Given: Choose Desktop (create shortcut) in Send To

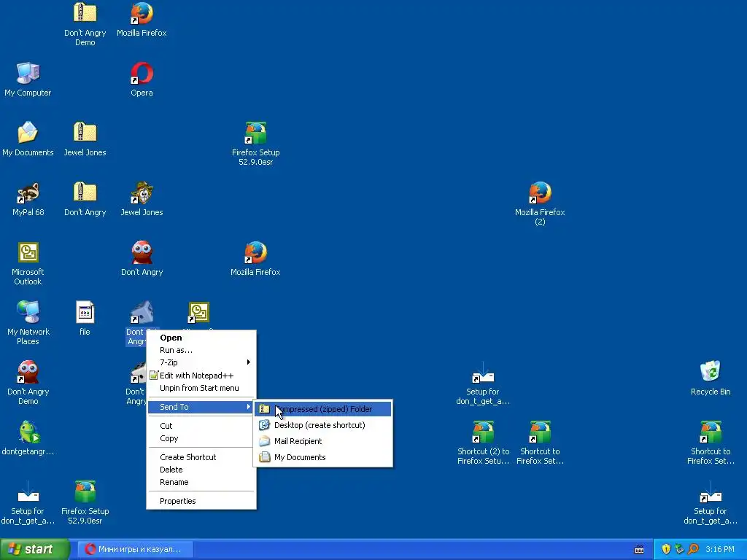Looking at the screenshot, I should point(323,425).
